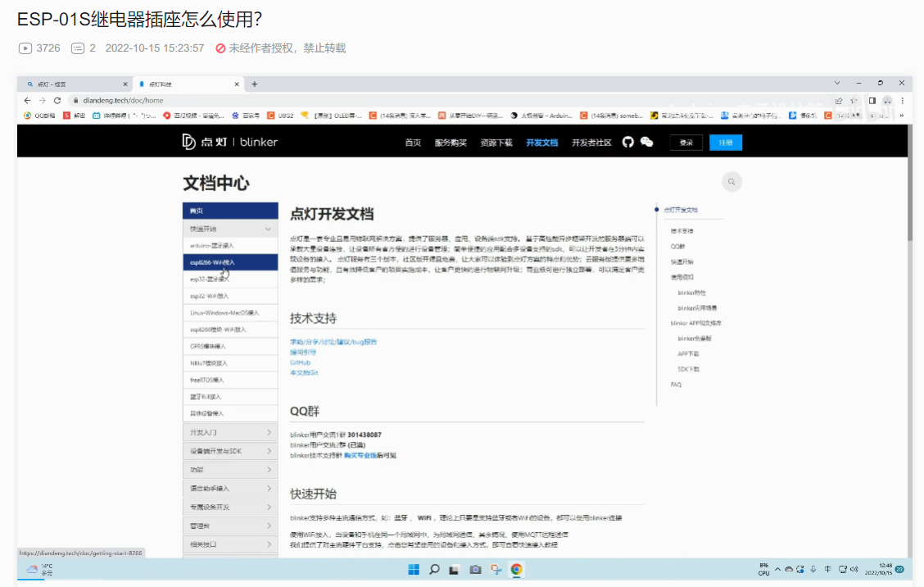Expand the 语音助手接入 sidebar section
This screenshot has width=924, height=587.
coord(230,489)
